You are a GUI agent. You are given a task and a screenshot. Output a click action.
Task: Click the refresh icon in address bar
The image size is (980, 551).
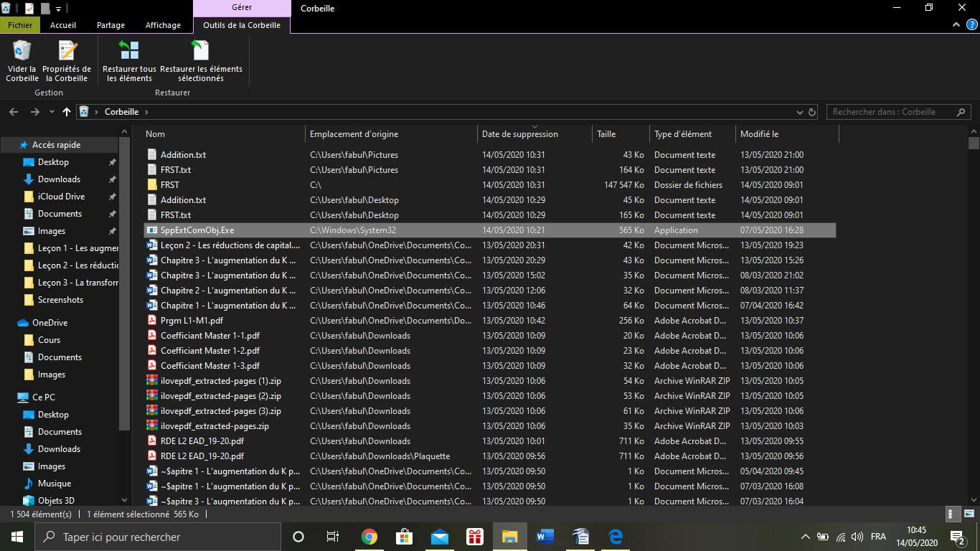coord(812,113)
